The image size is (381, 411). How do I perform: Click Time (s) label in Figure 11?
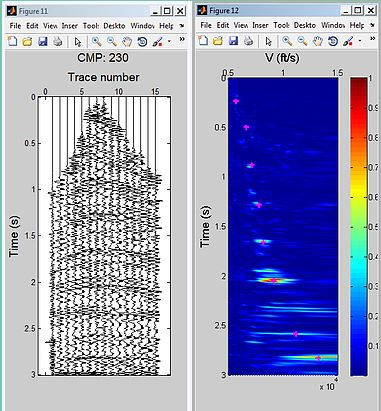click(x=14, y=236)
